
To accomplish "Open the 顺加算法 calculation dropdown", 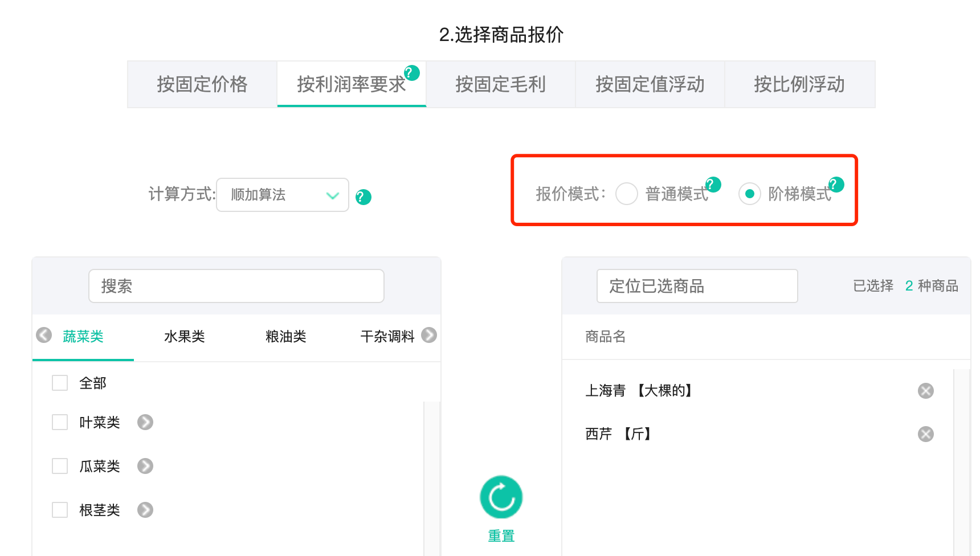I will pyautogui.click(x=283, y=195).
